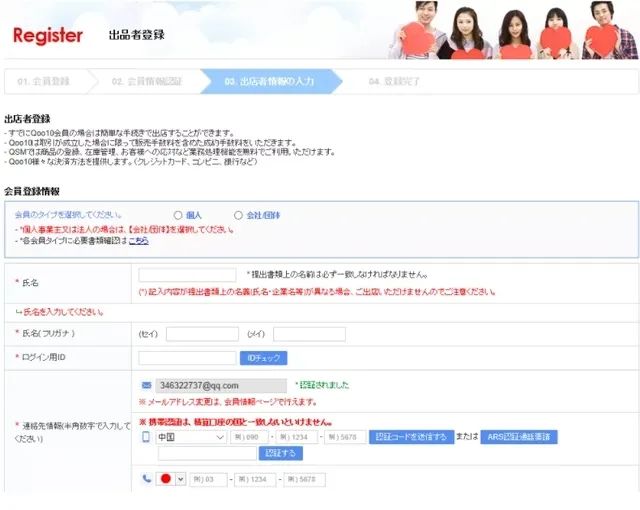Click the Japan flag icon
This screenshot has height=510, width=640.
coord(165,479)
